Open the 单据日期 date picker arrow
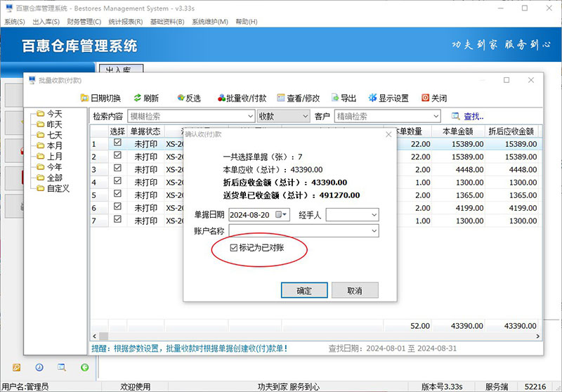 point(285,214)
